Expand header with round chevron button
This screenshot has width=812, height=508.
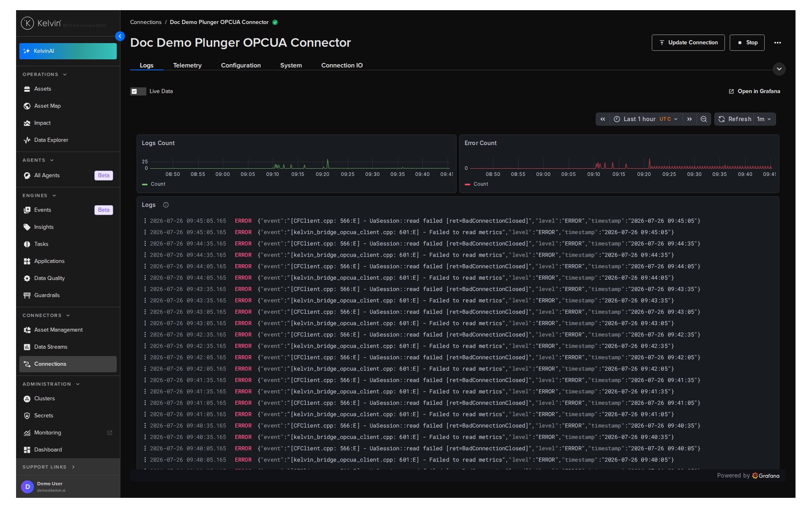click(x=779, y=69)
